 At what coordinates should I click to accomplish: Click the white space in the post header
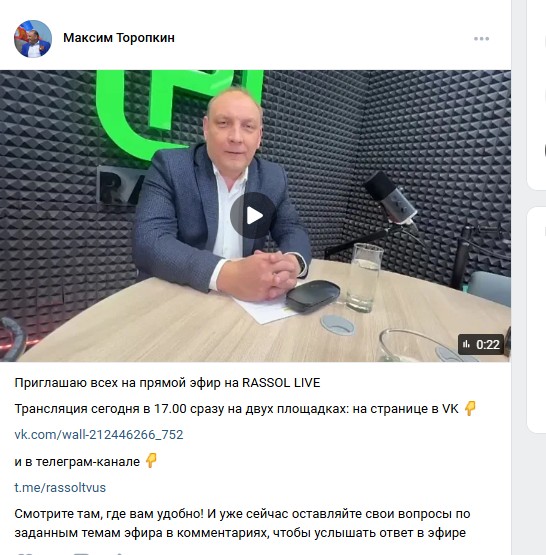pyautogui.click(x=318, y=38)
